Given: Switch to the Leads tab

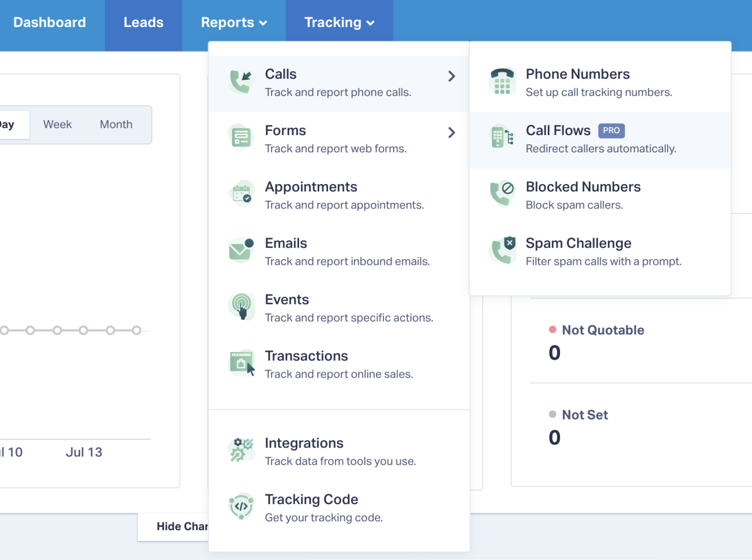Looking at the screenshot, I should pyautogui.click(x=143, y=22).
